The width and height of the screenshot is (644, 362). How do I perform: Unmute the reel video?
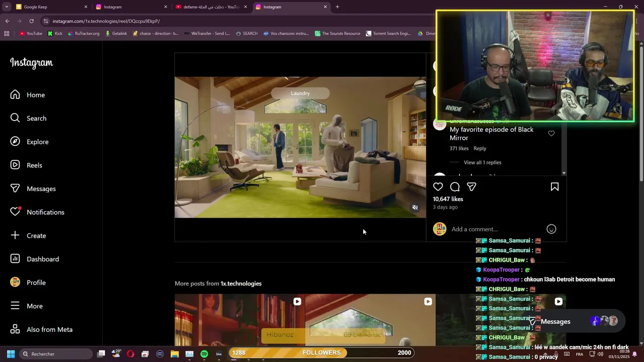(415, 207)
